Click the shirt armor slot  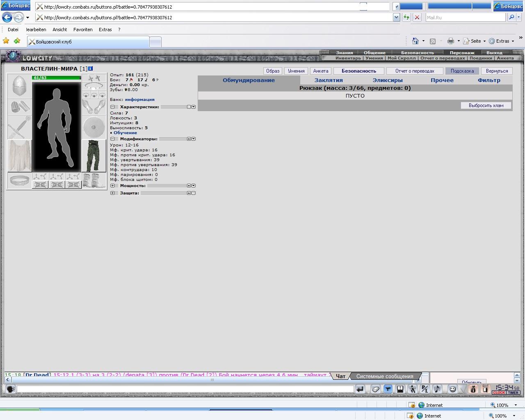pyautogui.click(x=19, y=156)
